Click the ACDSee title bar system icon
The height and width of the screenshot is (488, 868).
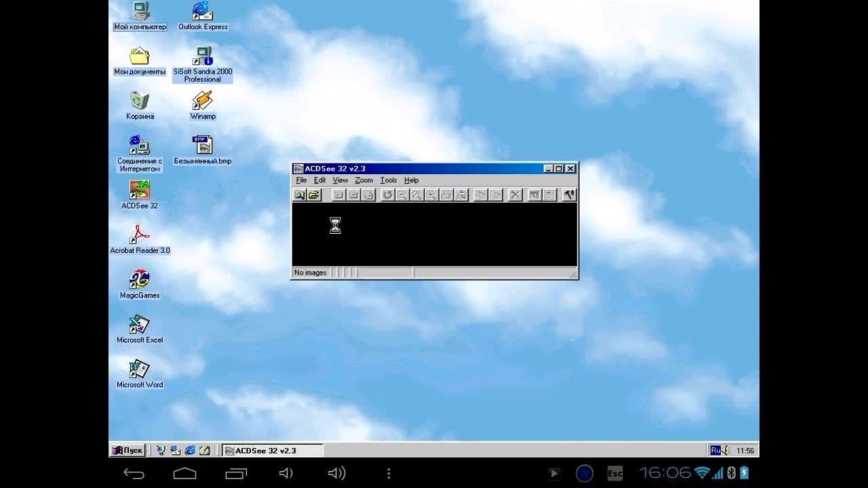tap(298, 169)
